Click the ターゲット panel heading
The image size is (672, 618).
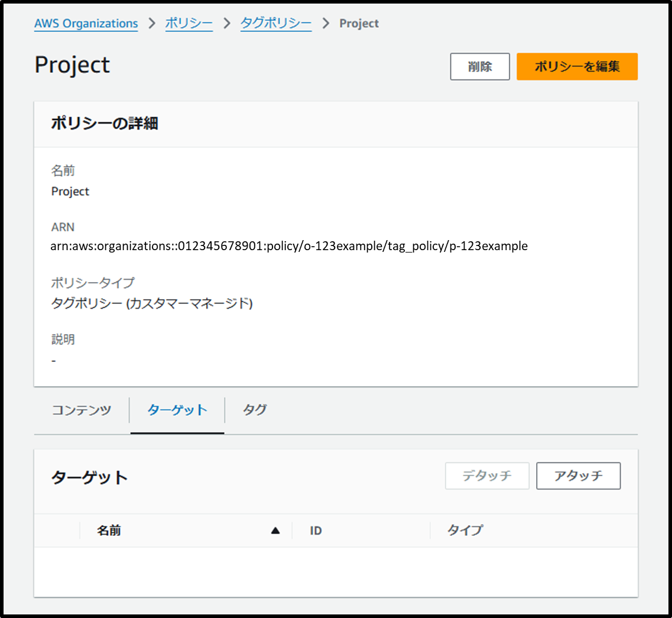90,477
